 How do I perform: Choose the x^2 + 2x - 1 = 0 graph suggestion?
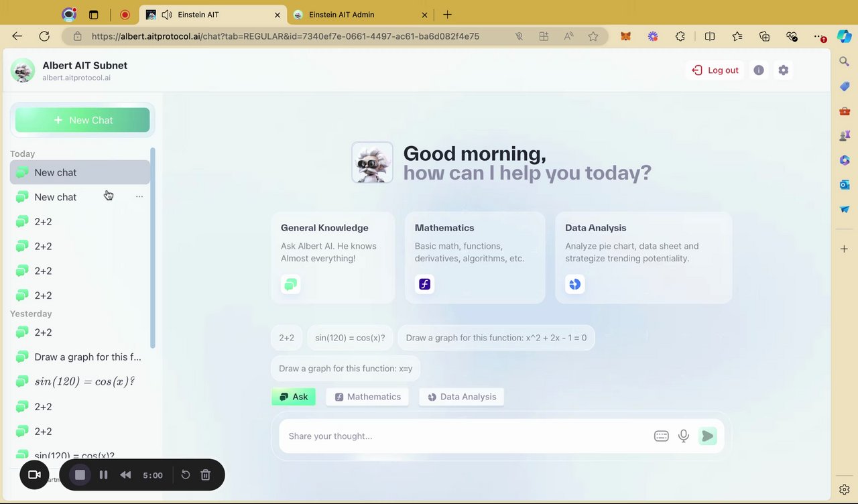[496, 338]
